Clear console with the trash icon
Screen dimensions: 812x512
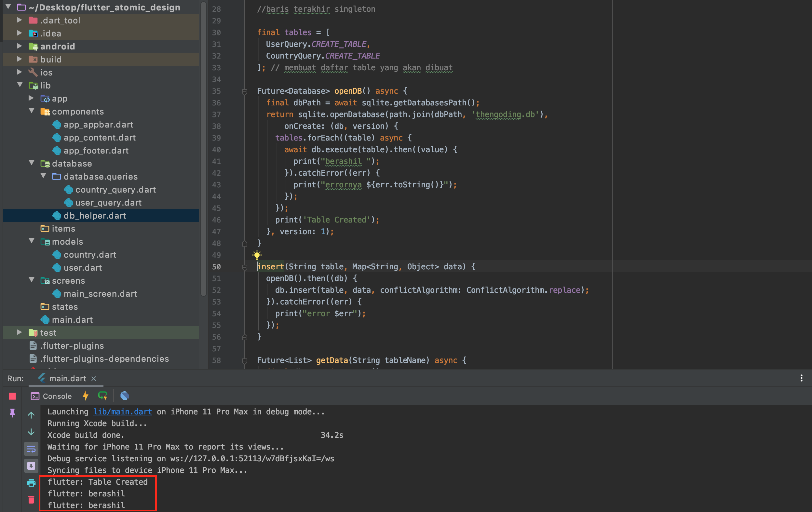31,500
